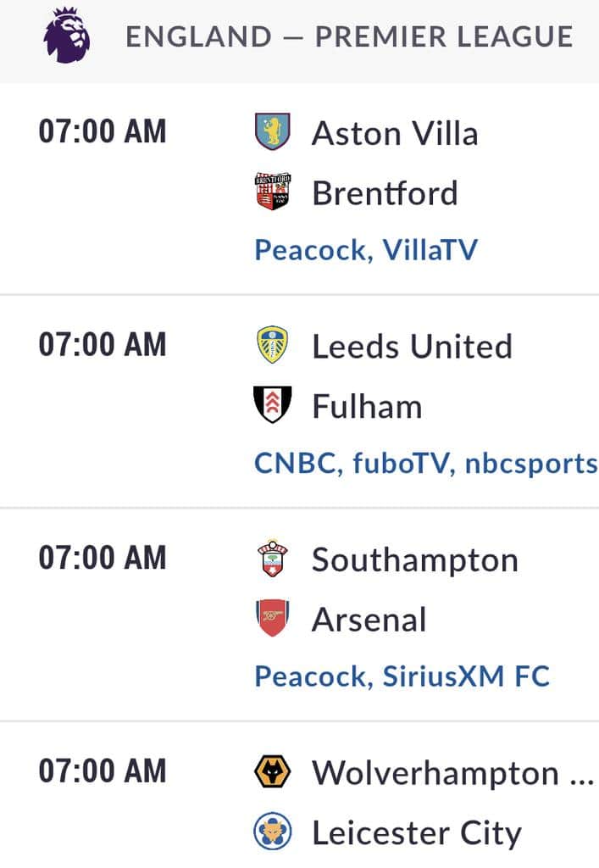This screenshot has width=599, height=868.
Task: Click the Brentford club badge
Action: click(272, 192)
